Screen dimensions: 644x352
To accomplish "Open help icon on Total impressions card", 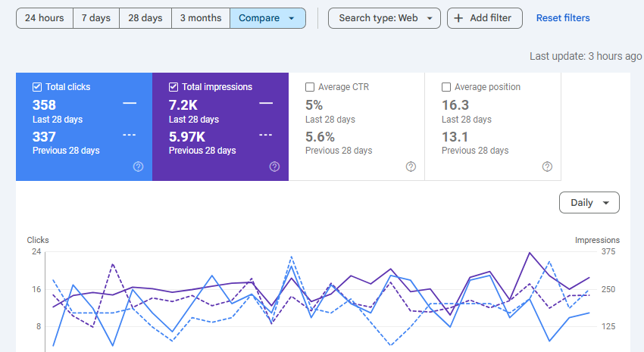I will 274,167.
